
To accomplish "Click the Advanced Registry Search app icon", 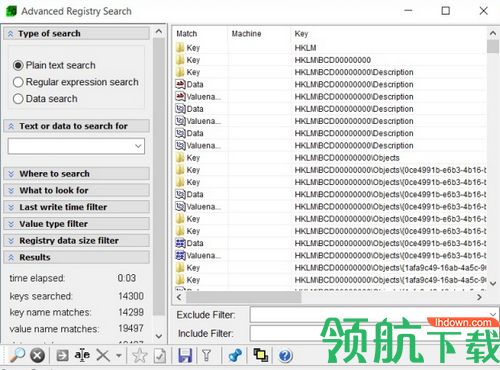I will click(11, 11).
